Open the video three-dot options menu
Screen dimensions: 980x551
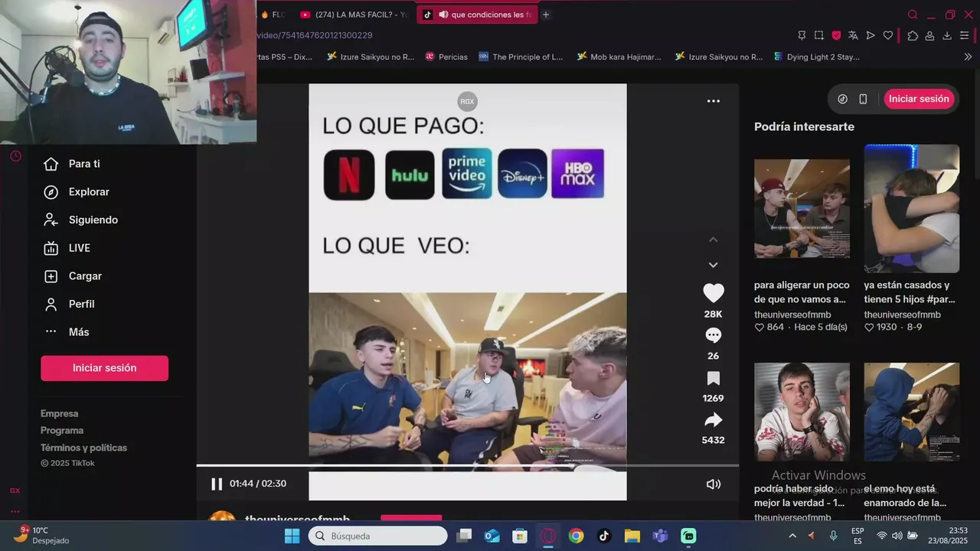point(713,101)
